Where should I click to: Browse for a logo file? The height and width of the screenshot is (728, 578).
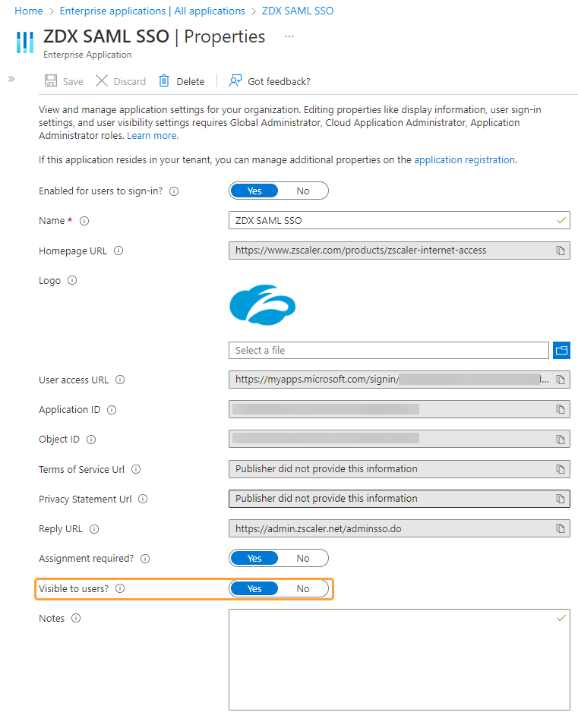pyautogui.click(x=561, y=350)
